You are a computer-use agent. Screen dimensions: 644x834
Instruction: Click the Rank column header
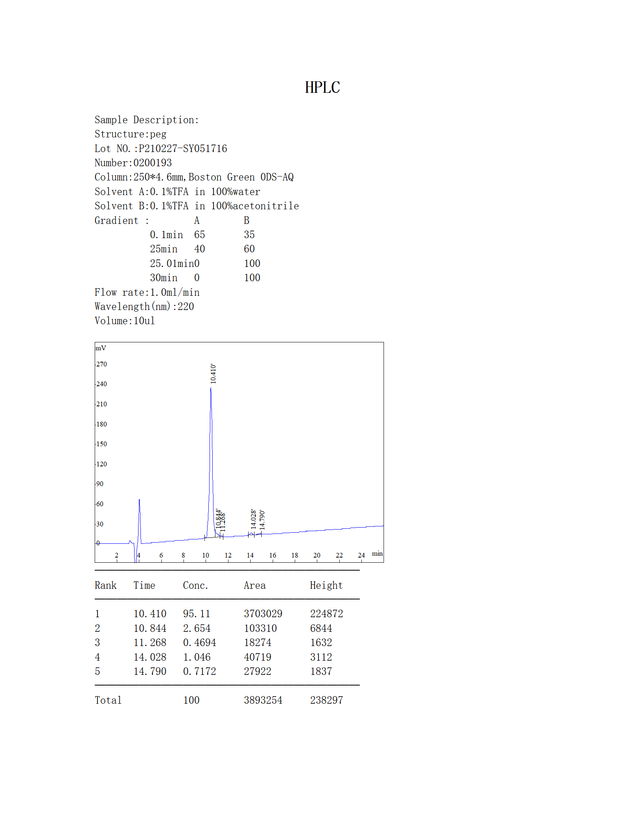105,585
